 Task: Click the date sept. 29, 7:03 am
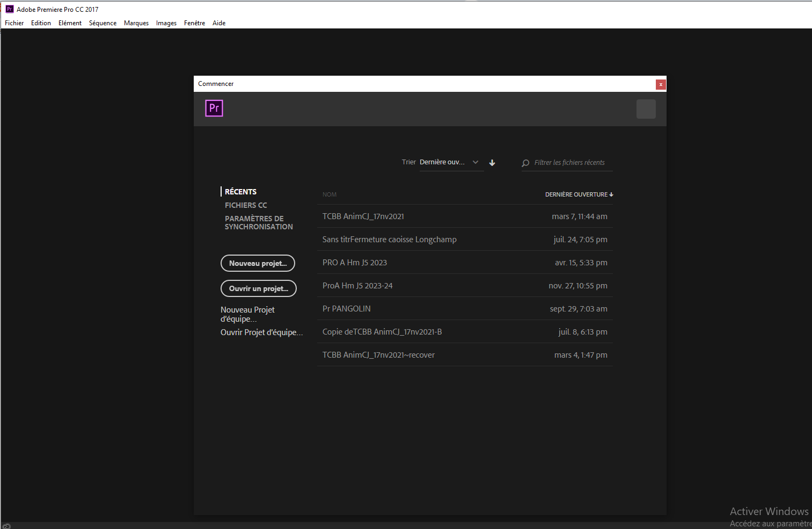pyautogui.click(x=579, y=309)
